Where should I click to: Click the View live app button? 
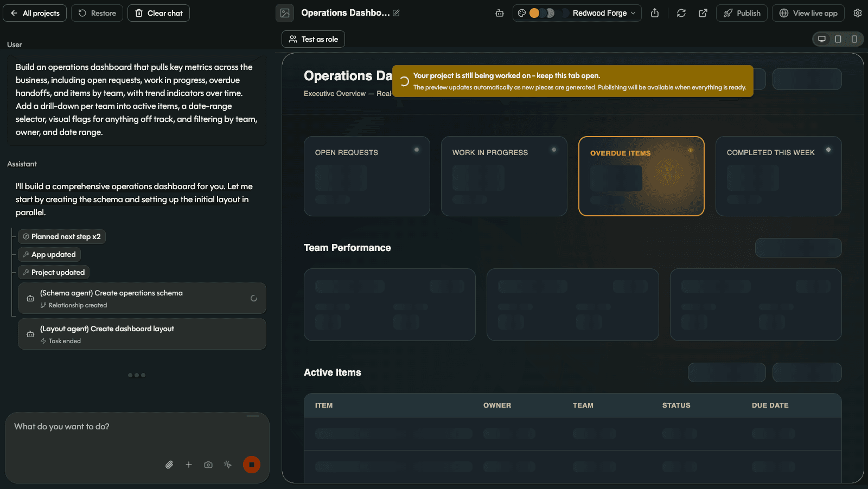tap(808, 13)
